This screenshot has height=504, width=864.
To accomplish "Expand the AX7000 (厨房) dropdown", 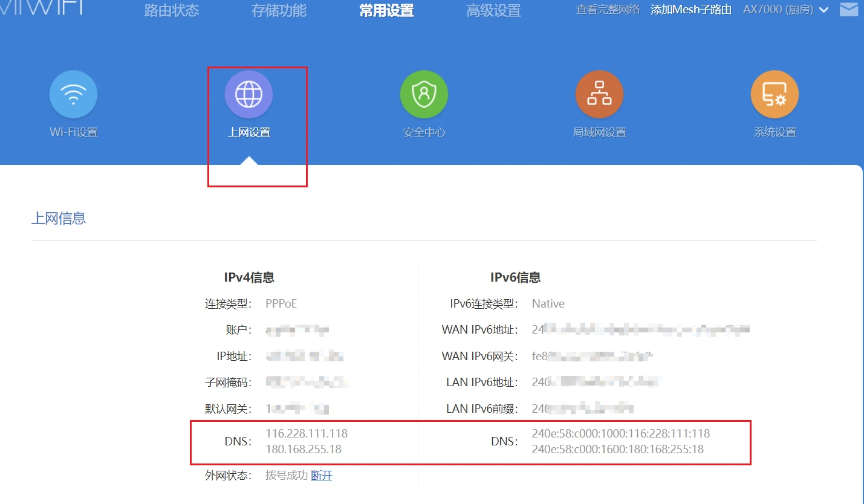I will (x=785, y=10).
